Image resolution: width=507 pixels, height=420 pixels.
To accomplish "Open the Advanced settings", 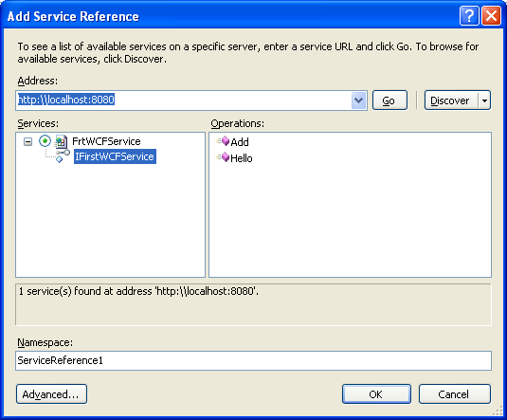I will point(51,394).
